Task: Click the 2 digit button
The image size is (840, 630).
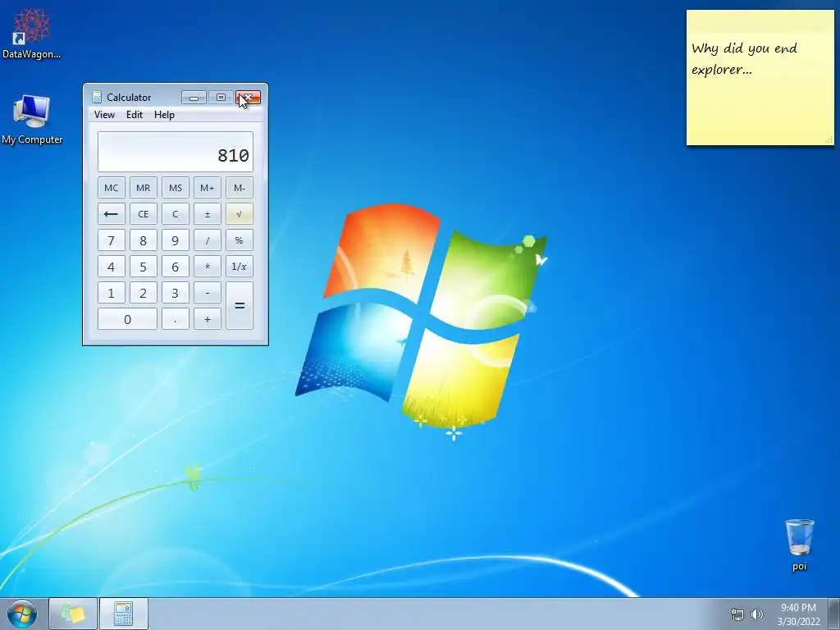Action: tap(143, 293)
